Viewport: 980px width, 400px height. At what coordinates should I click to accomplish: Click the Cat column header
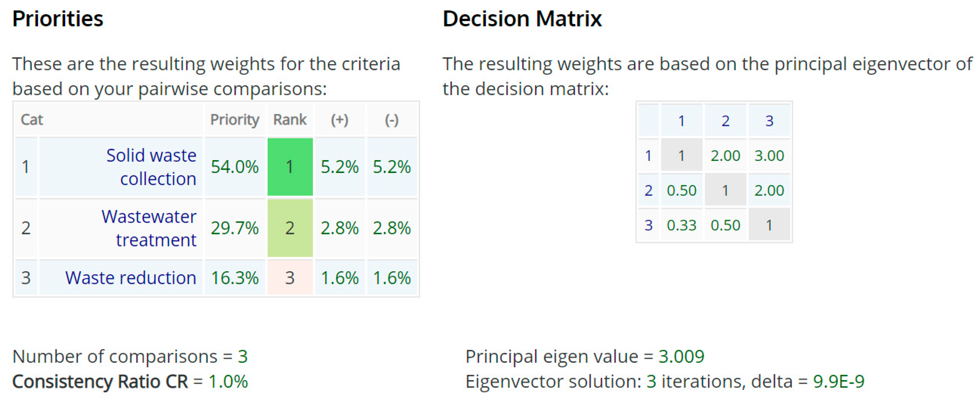coord(32,120)
